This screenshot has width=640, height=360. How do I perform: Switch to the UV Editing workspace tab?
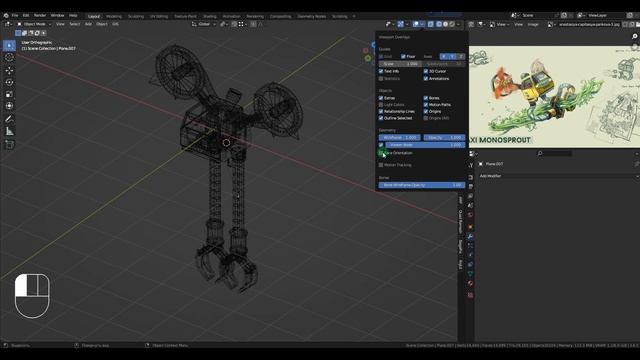click(x=159, y=16)
